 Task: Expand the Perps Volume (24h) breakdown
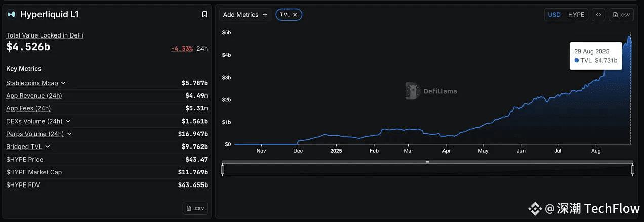click(x=69, y=134)
